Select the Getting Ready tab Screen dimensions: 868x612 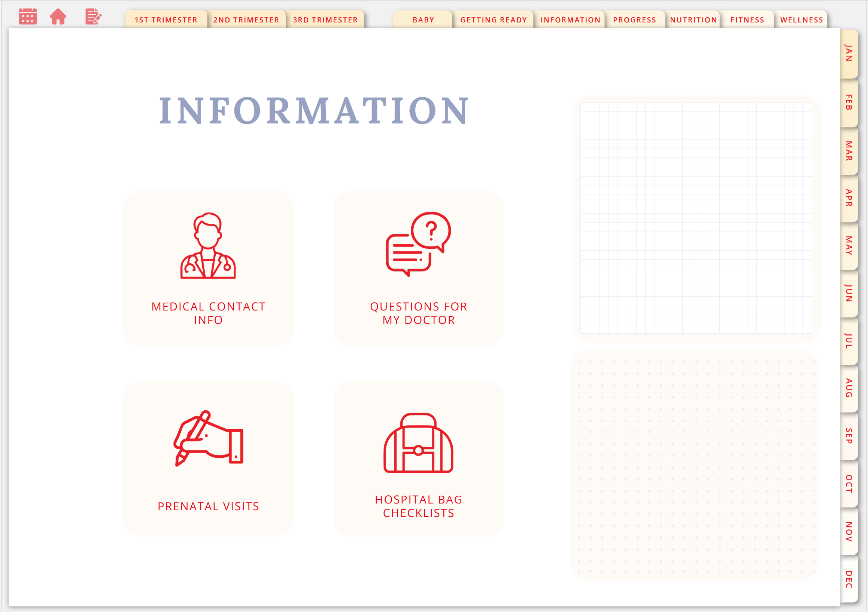click(x=494, y=20)
